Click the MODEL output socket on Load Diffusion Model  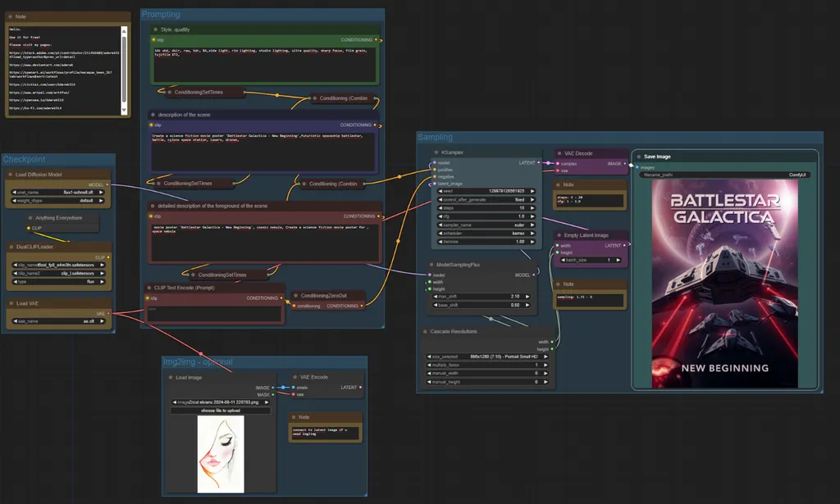(x=108, y=184)
